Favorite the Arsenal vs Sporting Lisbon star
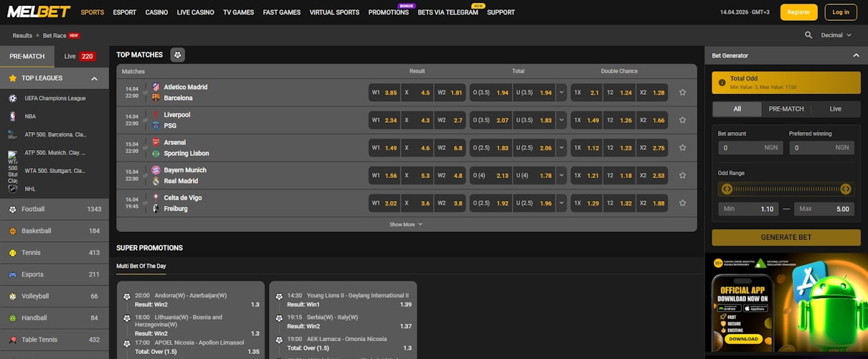The width and height of the screenshot is (868, 359). coord(682,148)
